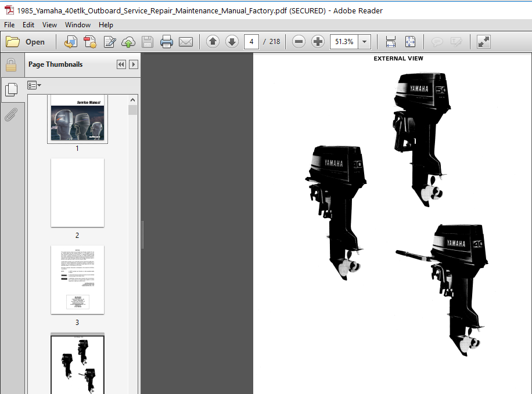Click the page number input field

[x=251, y=42]
